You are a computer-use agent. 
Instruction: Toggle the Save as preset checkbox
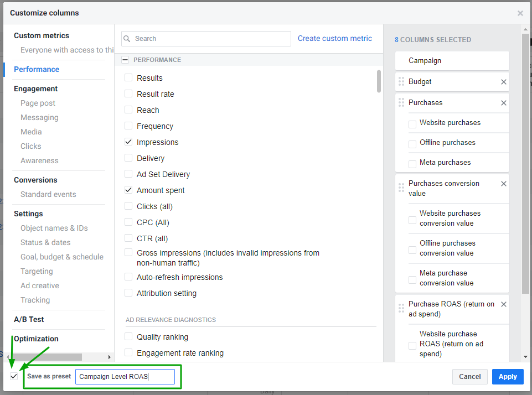[x=14, y=376]
